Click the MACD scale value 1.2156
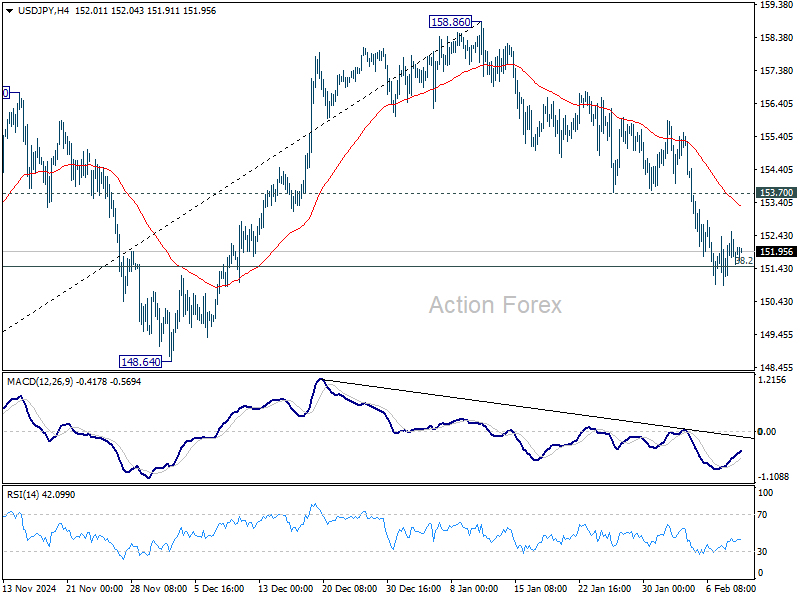 774,380
